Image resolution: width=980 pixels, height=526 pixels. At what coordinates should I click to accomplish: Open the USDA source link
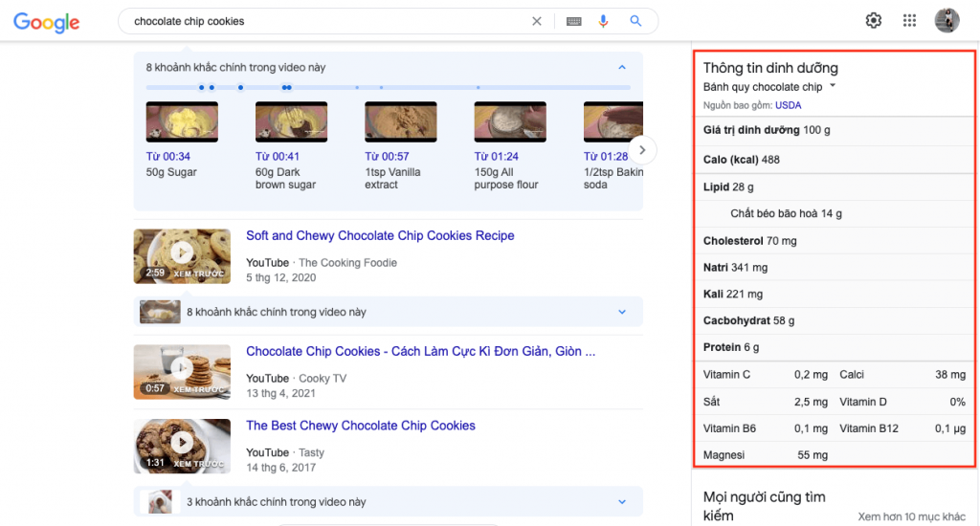point(789,105)
